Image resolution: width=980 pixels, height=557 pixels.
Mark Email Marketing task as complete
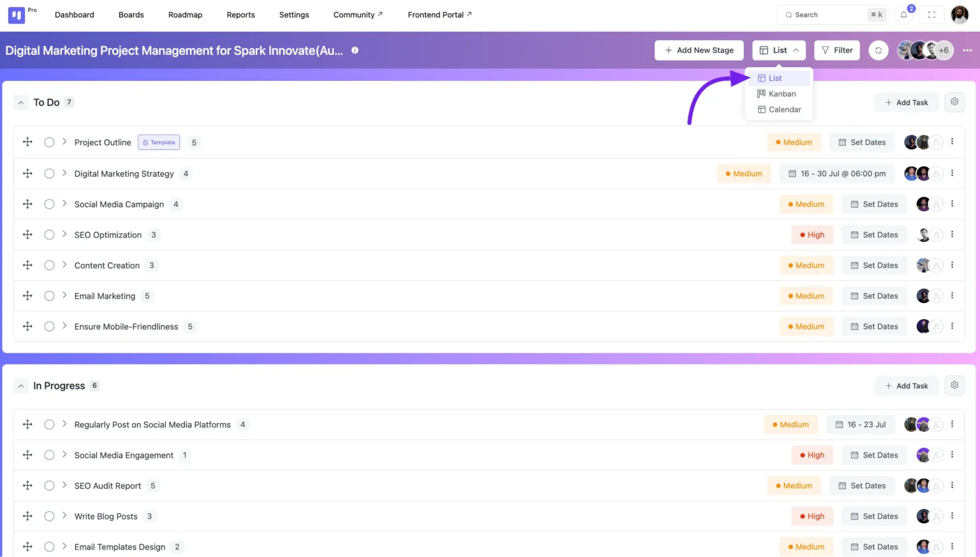click(49, 296)
